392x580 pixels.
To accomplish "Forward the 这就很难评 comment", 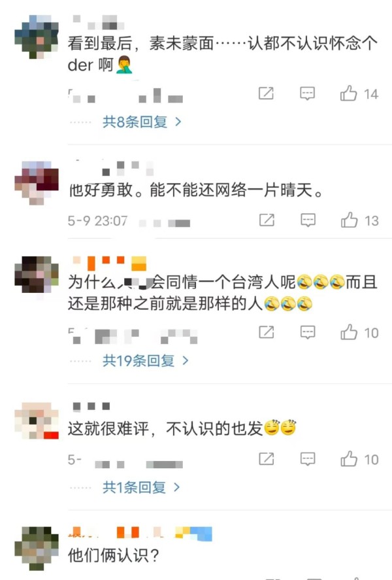I will (267, 459).
